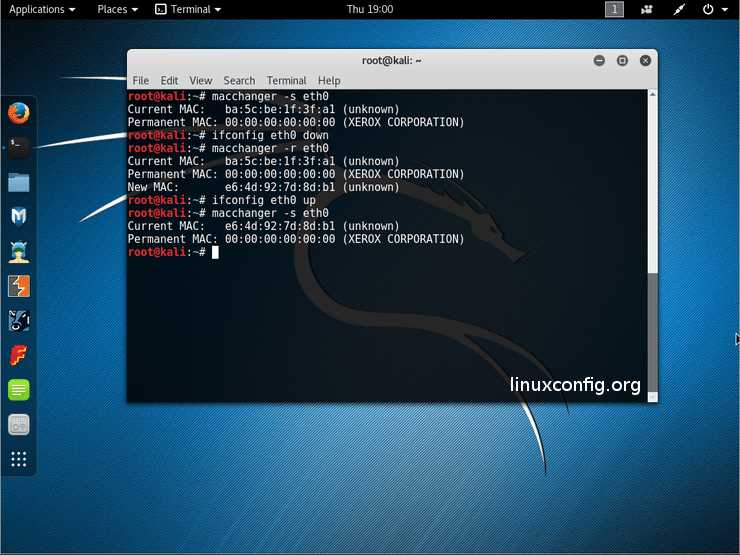Click the pen tray icon in top bar

679,9
